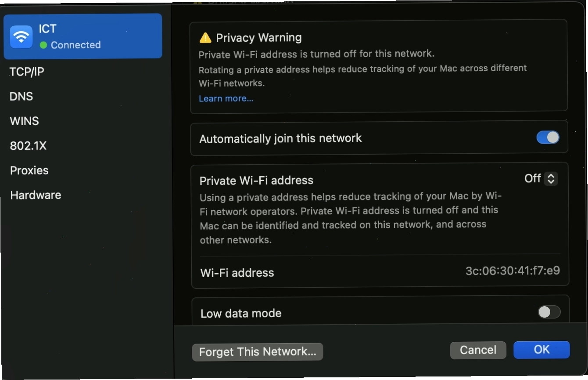
Task: Switch to the DNS section
Action: coord(22,96)
